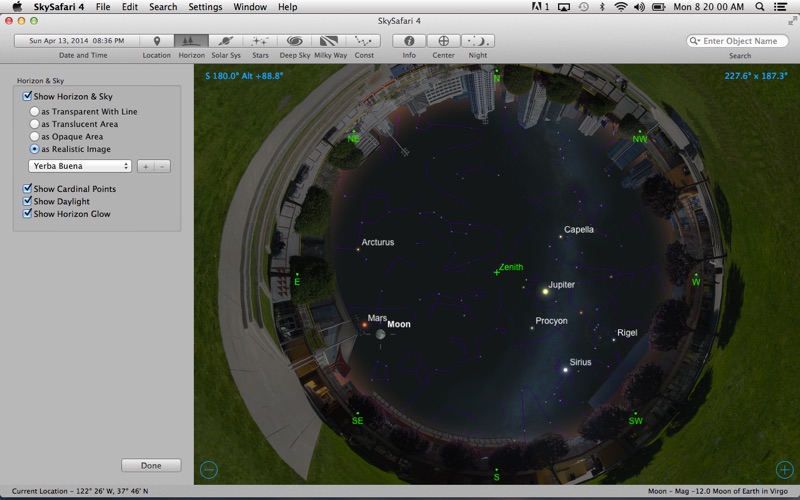Open the Const constellations icon
This screenshot has width=800, height=500.
[364, 41]
